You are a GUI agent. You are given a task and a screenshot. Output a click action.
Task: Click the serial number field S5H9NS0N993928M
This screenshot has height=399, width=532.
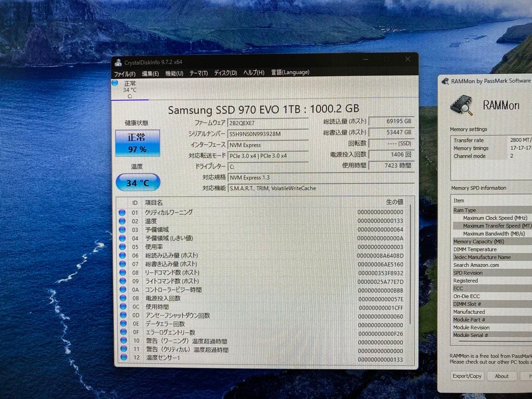(x=267, y=133)
